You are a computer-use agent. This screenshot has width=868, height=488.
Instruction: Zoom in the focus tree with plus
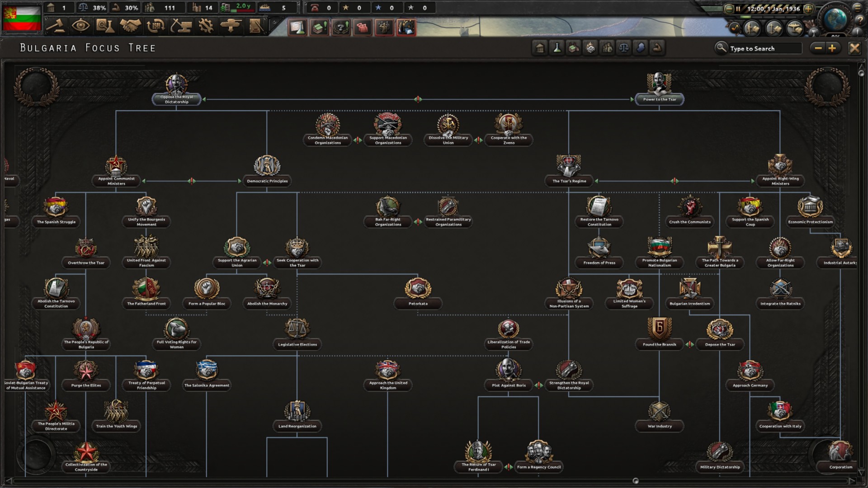point(832,48)
